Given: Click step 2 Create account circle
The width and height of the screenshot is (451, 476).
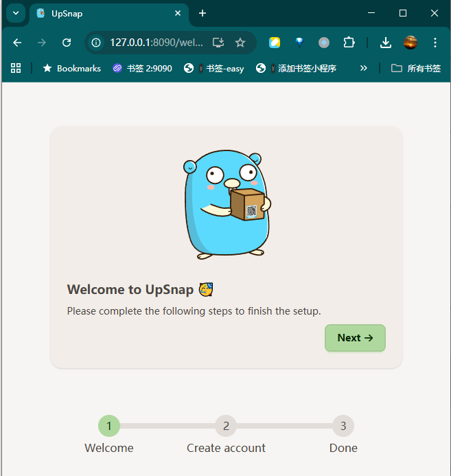Looking at the screenshot, I should (x=226, y=426).
